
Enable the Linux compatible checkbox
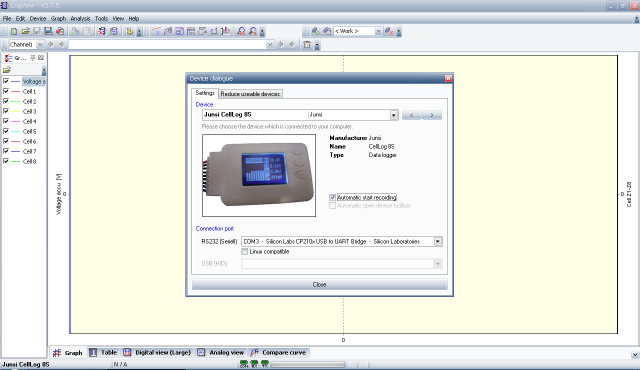coord(244,252)
